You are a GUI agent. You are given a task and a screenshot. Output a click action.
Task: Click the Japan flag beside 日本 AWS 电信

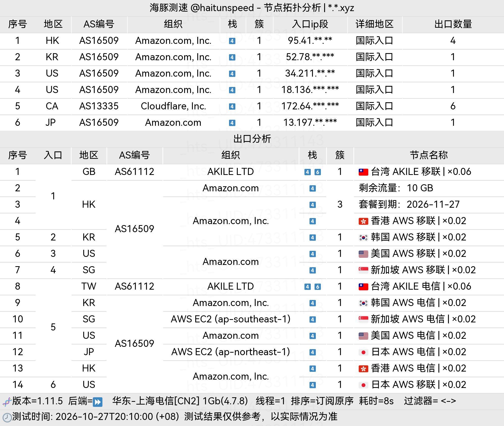[363, 352]
